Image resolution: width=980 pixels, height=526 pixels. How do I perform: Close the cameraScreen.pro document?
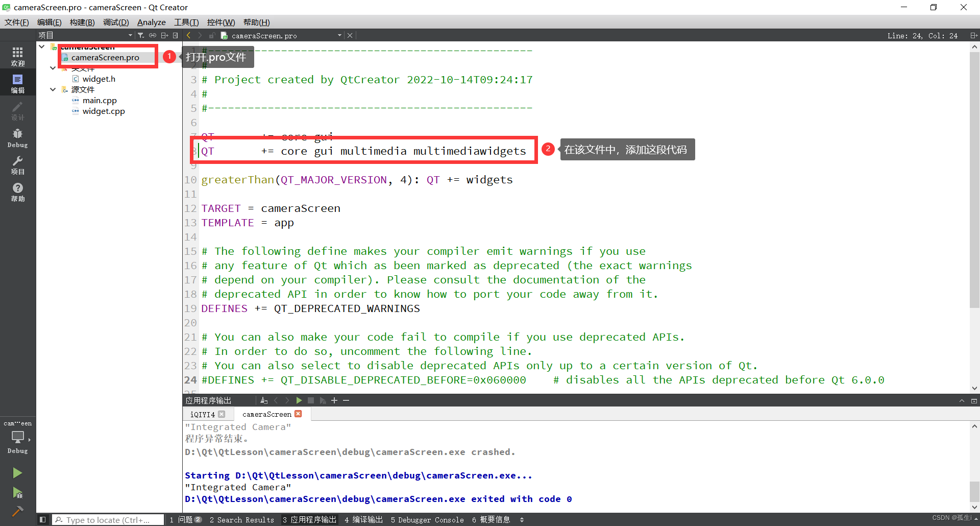click(x=350, y=35)
